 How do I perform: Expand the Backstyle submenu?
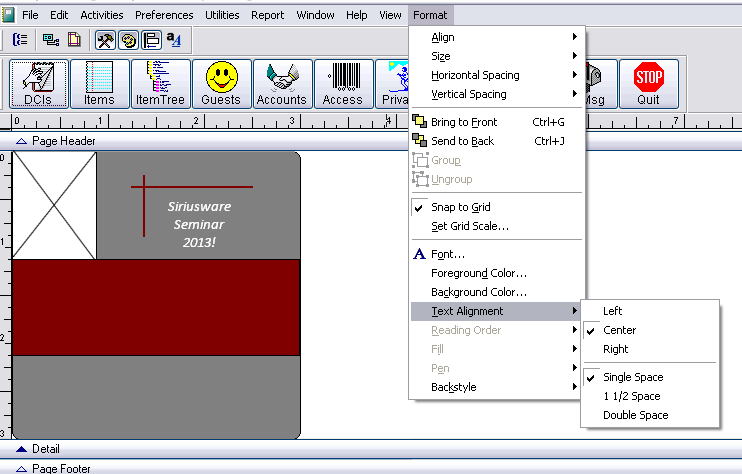[x=495, y=387]
